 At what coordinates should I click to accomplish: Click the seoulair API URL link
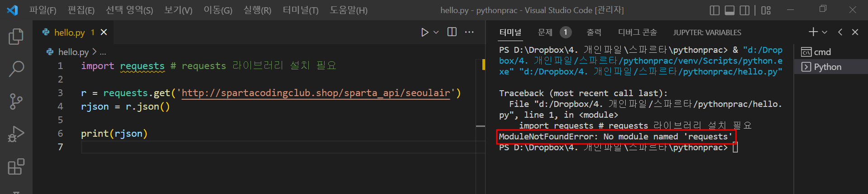(316, 93)
